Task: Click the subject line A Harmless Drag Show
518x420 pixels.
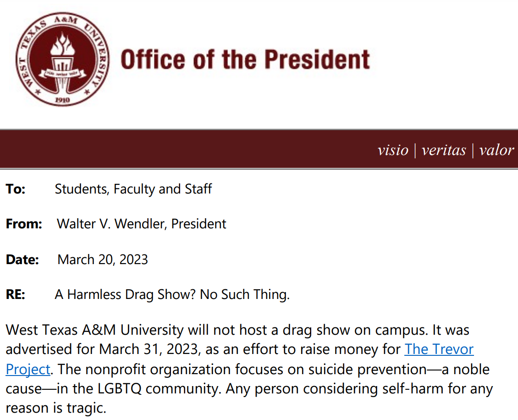Action: point(172,294)
